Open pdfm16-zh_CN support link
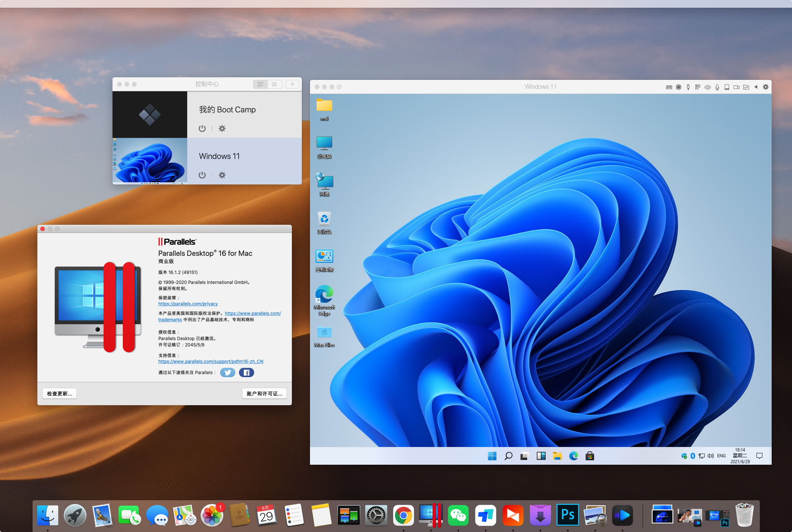 [211, 362]
